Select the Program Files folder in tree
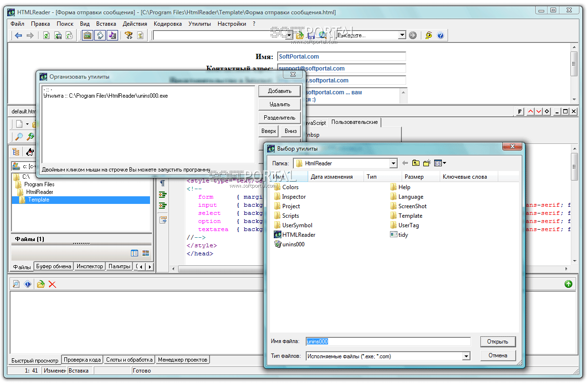This screenshot has height=384, width=588. click(x=39, y=184)
